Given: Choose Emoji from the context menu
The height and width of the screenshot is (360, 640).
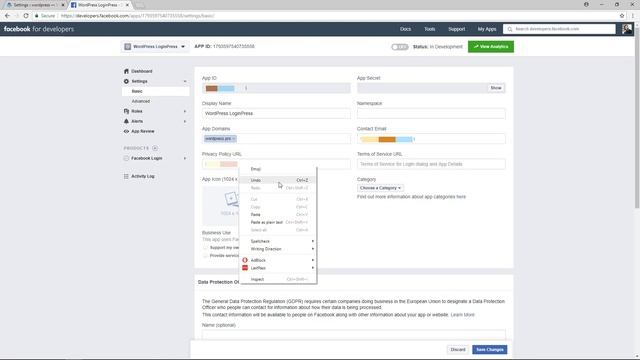Looking at the screenshot, I should (x=278, y=169).
